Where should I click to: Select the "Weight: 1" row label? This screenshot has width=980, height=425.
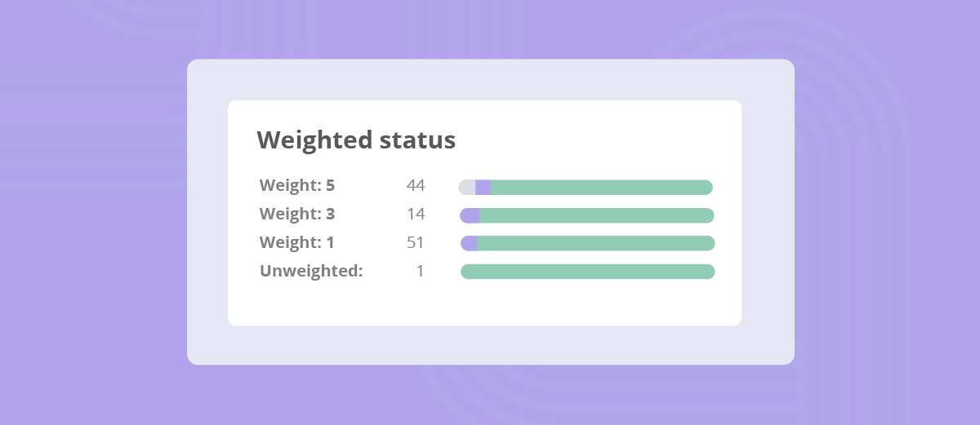pyautogui.click(x=297, y=242)
